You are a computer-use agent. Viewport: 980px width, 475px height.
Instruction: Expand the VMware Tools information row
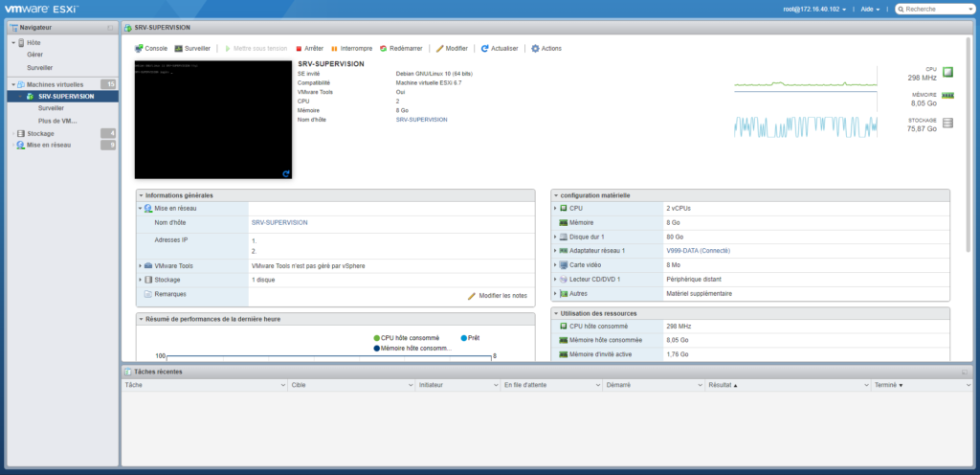[141, 265]
